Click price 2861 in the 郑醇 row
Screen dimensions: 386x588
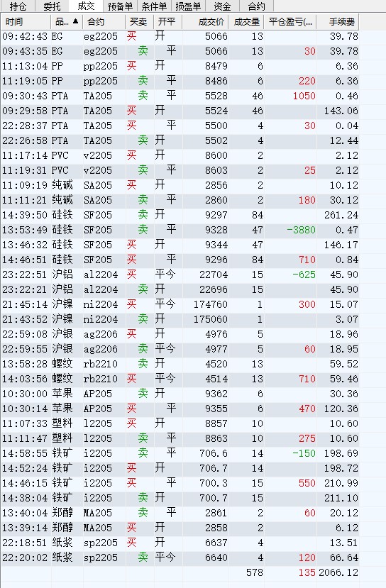tap(216, 513)
